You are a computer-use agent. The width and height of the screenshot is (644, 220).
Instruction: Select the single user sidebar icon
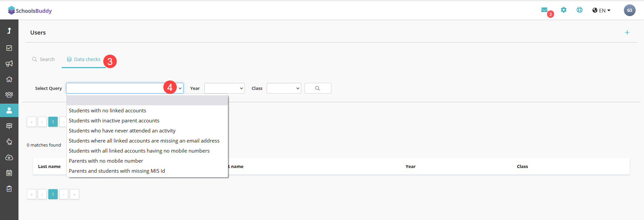[9, 110]
